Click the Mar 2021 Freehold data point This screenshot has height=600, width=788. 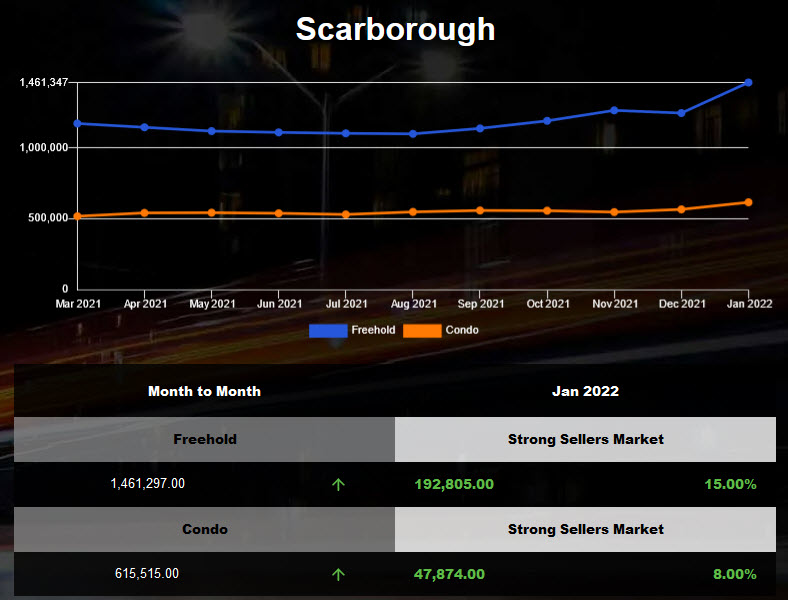(x=77, y=123)
